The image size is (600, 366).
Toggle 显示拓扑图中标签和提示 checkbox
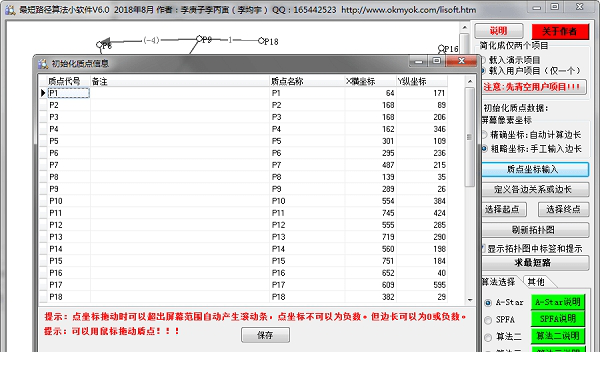484,248
